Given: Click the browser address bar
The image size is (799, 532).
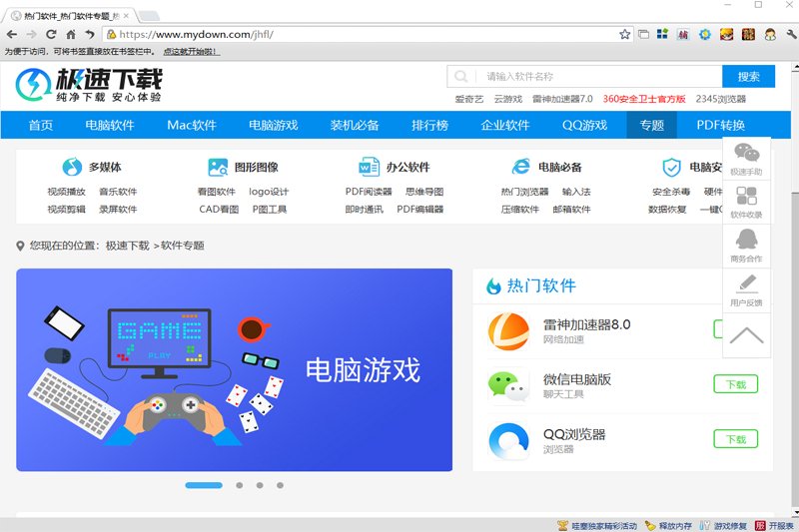Looking at the screenshot, I should point(360,34).
